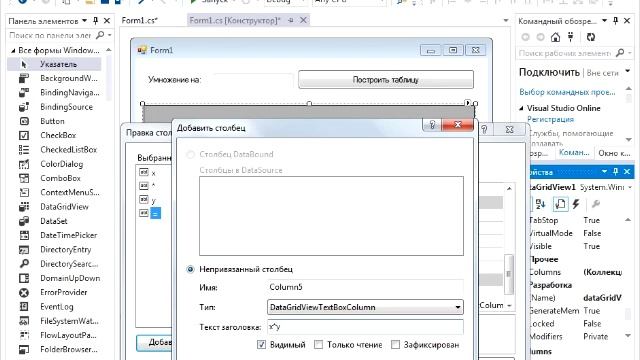The height and width of the screenshot is (360, 640).
Task: Select column y in selected columns list
Action: click(153, 200)
